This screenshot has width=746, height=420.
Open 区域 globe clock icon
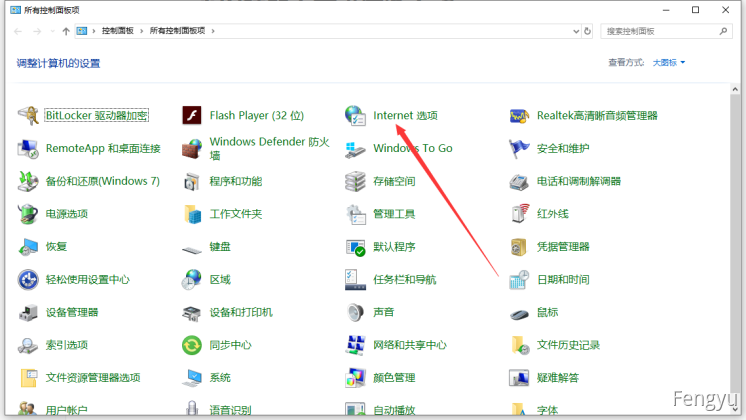(x=192, y=280)
